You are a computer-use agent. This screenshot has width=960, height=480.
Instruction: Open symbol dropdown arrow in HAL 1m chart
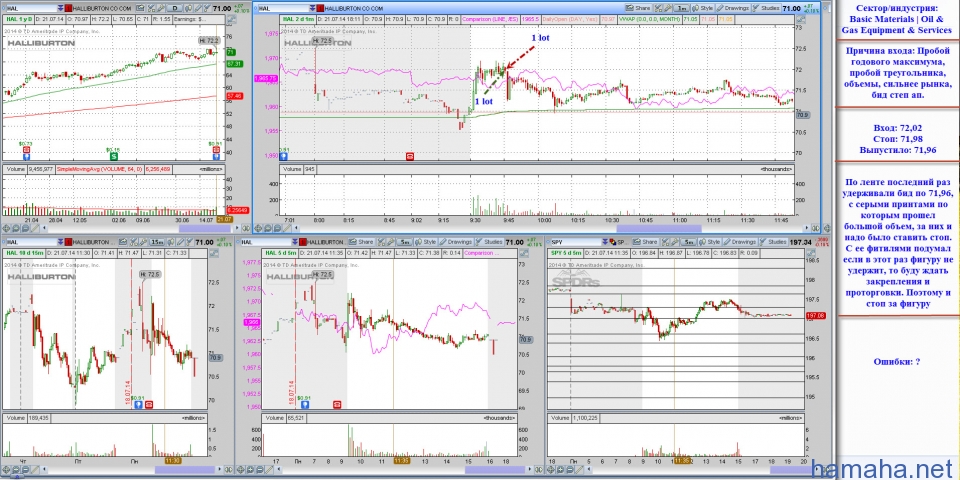tap(312, 8)
